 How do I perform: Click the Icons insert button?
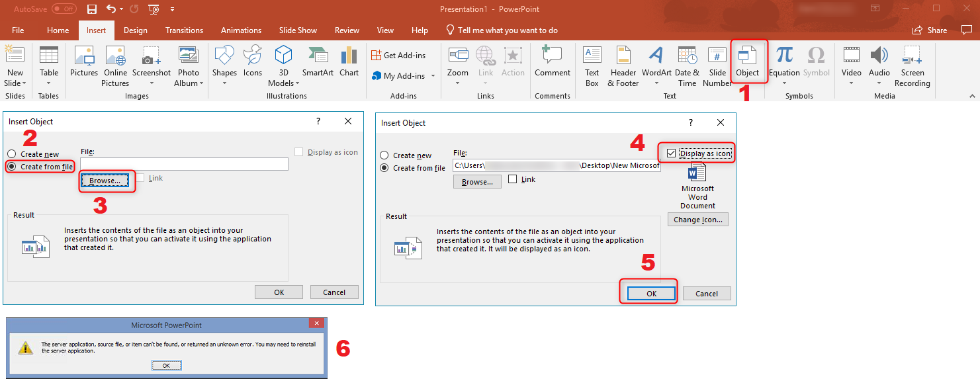253,62
